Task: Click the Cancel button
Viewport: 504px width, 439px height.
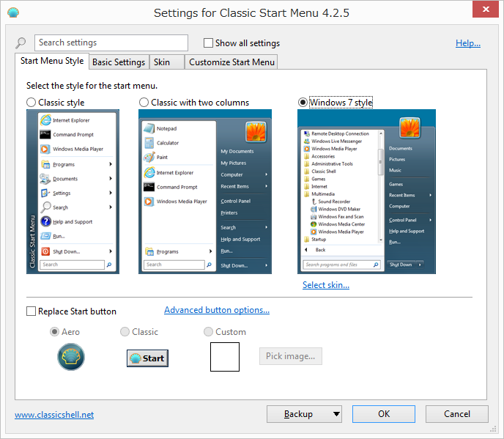Action: click(x=457, y=414)
